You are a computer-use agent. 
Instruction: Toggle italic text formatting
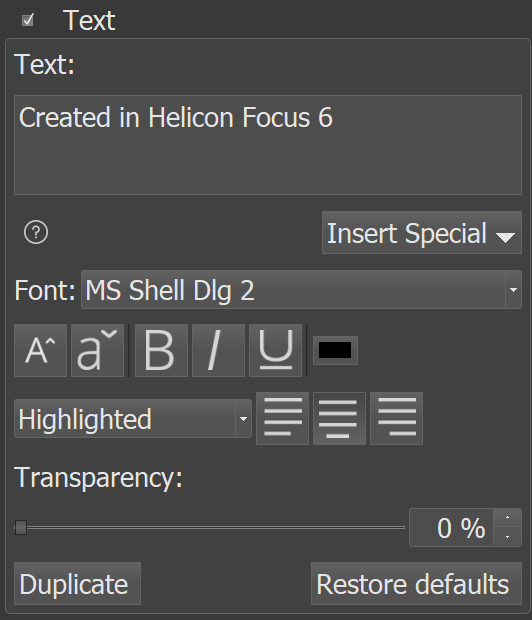click(x=218, y=350)
